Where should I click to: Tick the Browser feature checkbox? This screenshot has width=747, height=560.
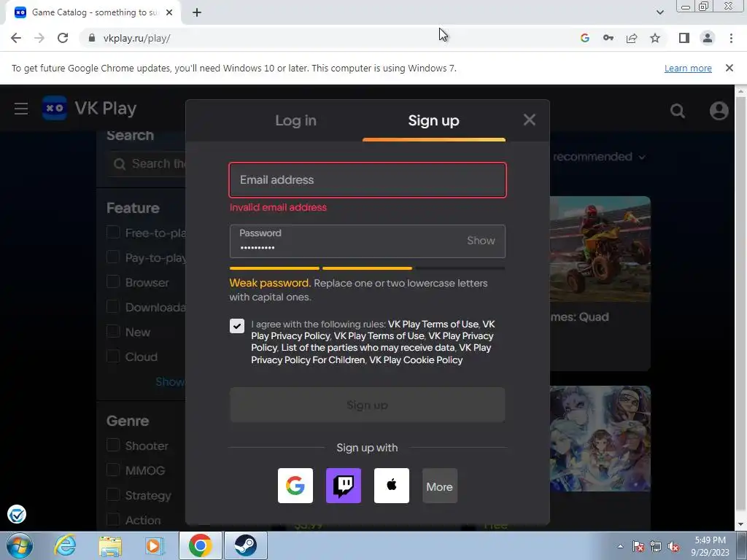[x=113, y=282]
